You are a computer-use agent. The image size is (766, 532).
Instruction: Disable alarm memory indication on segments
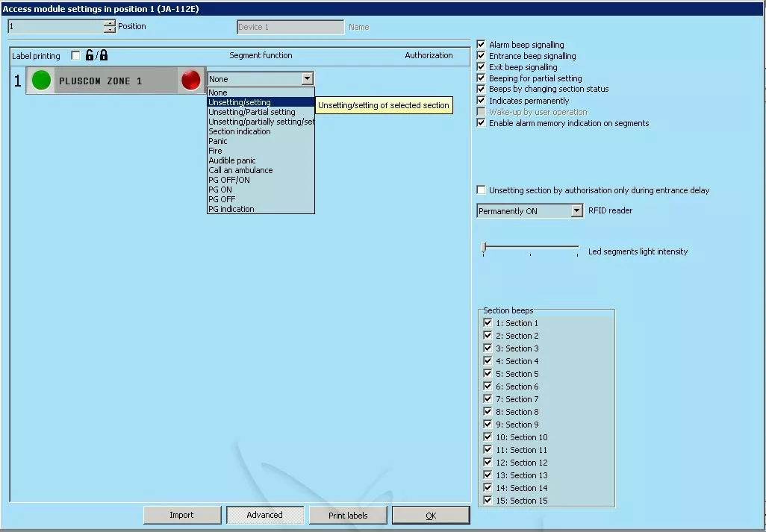pyautogui.click(x=482, y=123)
